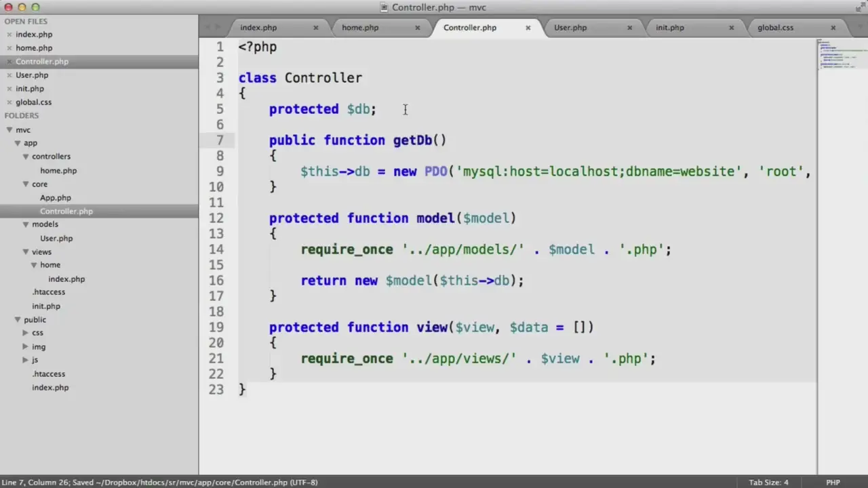Click the red close window button

8,7
